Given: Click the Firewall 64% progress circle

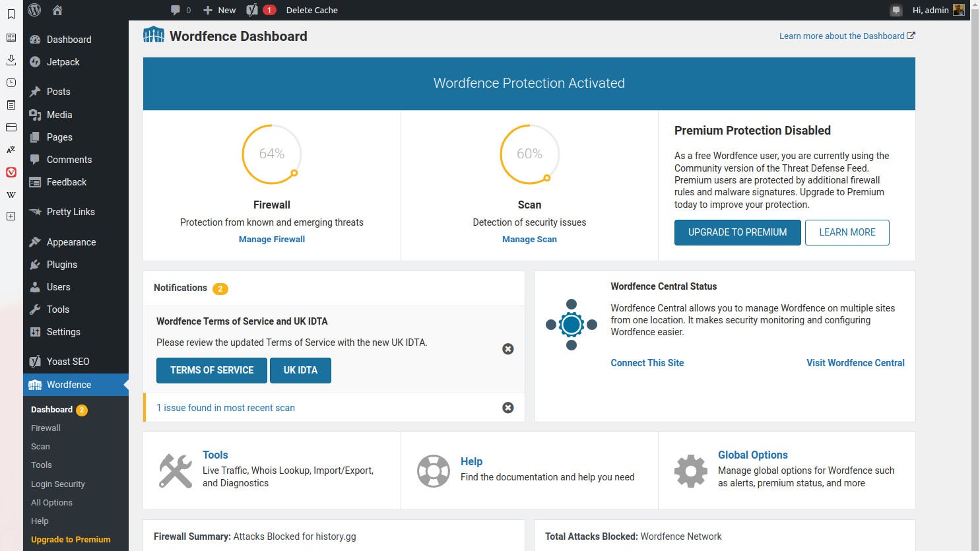Looking at the screenshot, I should pyautogui.click(x=272, y=154).
